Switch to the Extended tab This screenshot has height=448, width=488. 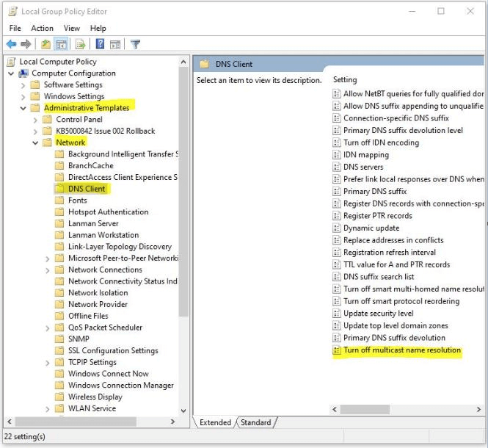pyautogui.click(x=215, y=422)
